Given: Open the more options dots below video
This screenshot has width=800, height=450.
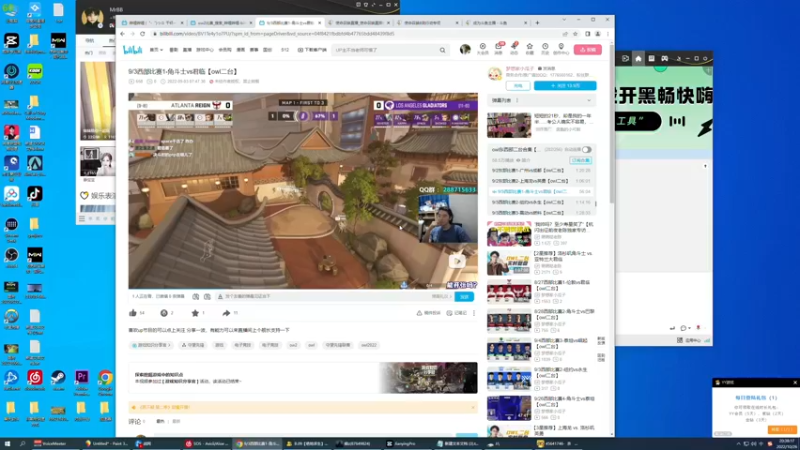Looking at the screenshot, I should point(473,313).
